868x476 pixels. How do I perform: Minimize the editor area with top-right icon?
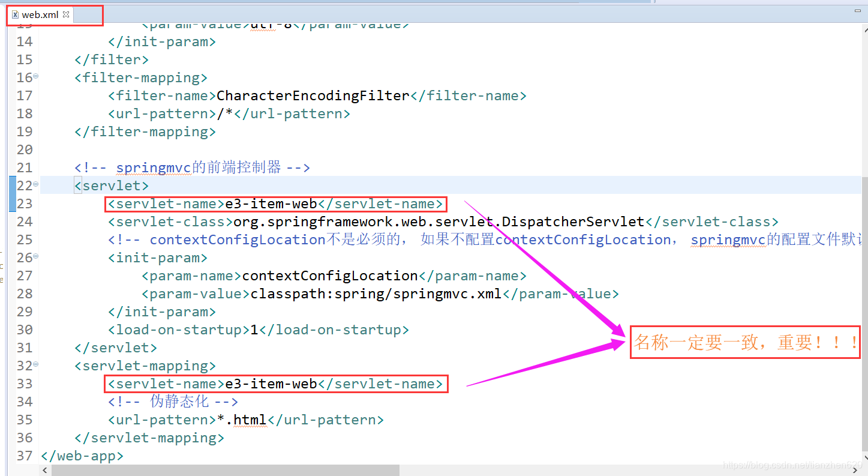click(857, 11)
